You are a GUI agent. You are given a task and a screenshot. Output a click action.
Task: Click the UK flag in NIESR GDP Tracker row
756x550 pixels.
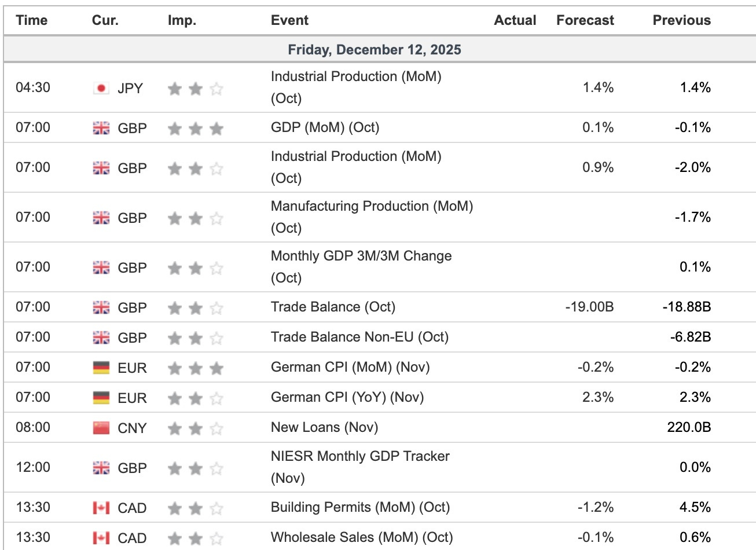click(x=101, y=468)
